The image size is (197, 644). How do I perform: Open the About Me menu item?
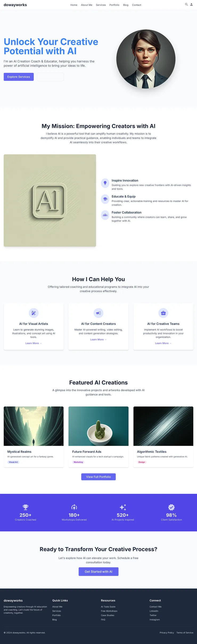pyautogui.click(x=87, y=5)
